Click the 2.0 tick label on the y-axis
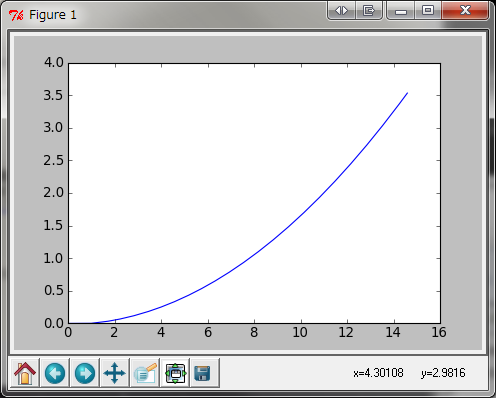The image size is (496, 398). [x=53, y=193]
